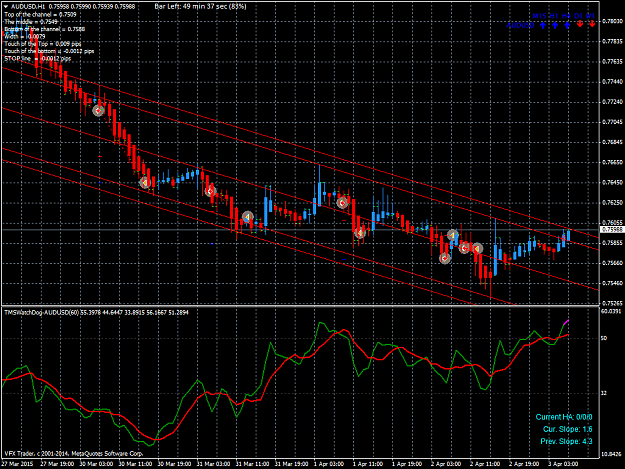This screenshot has width=625, height=469.
Task: Click the magenta tip of the indicator line
Action: pyautogui.click(x=566, y=322)
